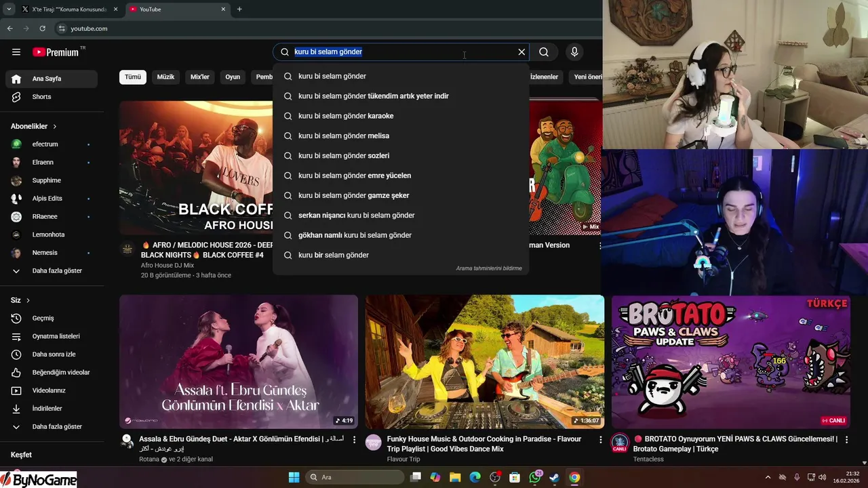Viewport: 868px width, 488px height.
Task: Go back with the browser back arrow
Action: click(9, 28)
